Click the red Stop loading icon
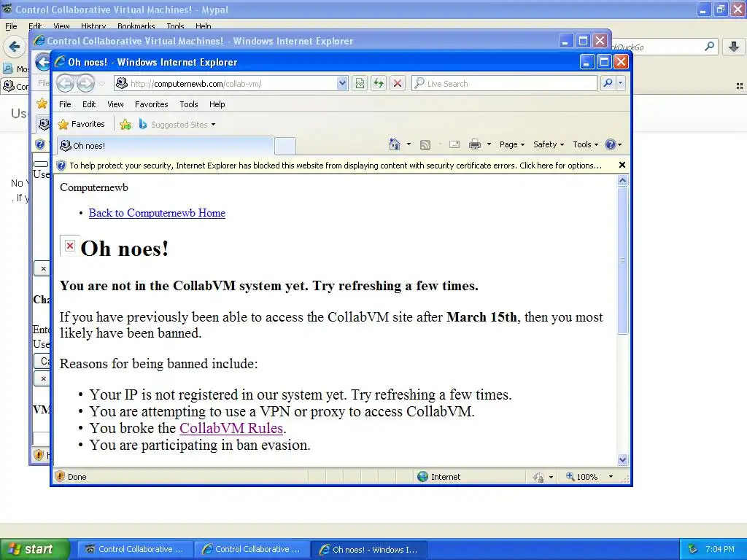Viewport: 747px width, 560px height. [x=398, y=83]
